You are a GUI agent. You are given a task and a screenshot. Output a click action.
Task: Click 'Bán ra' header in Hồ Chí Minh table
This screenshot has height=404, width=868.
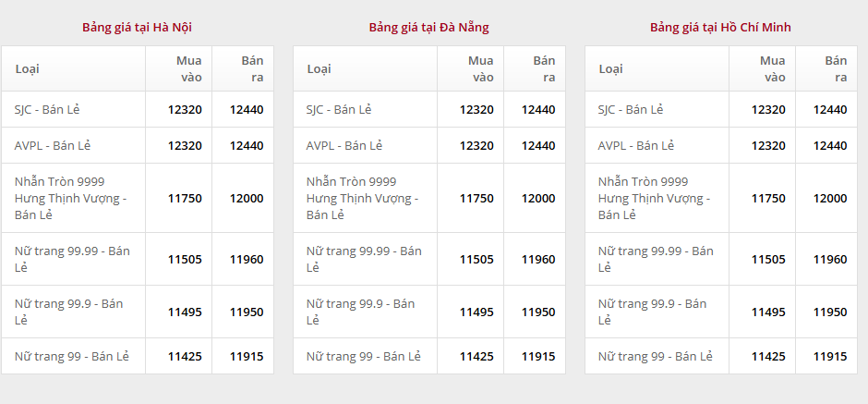[x=835, y=68]
